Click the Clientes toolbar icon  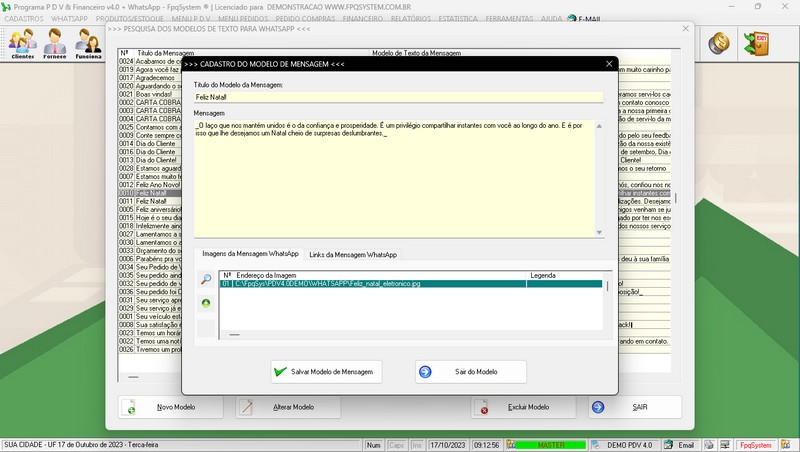22,43
